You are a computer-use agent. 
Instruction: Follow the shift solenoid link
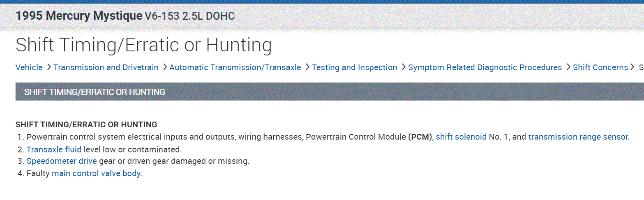pyautogui.click(x=461, y=137)
